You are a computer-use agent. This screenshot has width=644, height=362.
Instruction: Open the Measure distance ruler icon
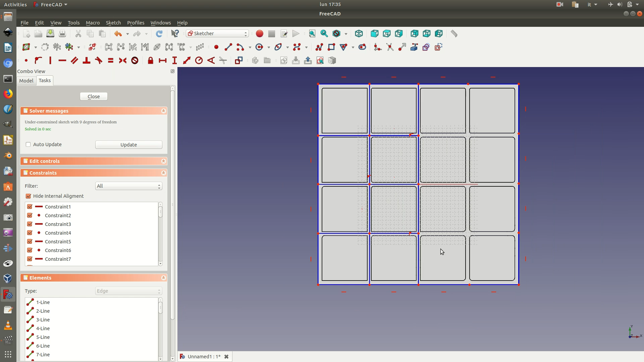click(454, 34)
